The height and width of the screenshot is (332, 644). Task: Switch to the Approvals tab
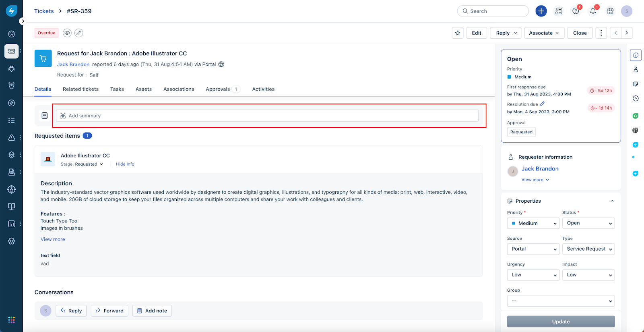click(223, 89)
